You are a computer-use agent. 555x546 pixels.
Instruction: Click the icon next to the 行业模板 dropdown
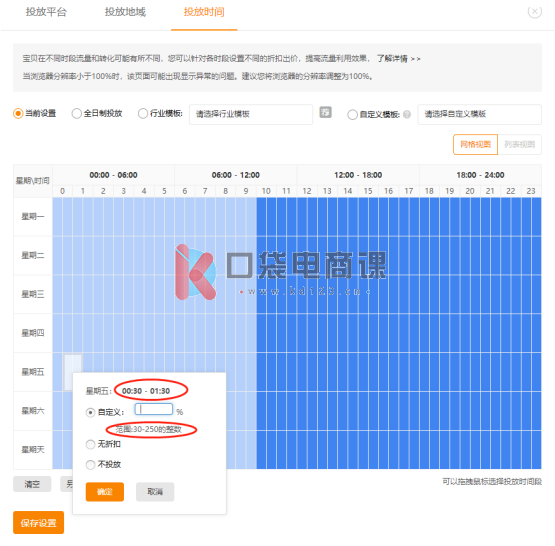[x=325, y=113]
